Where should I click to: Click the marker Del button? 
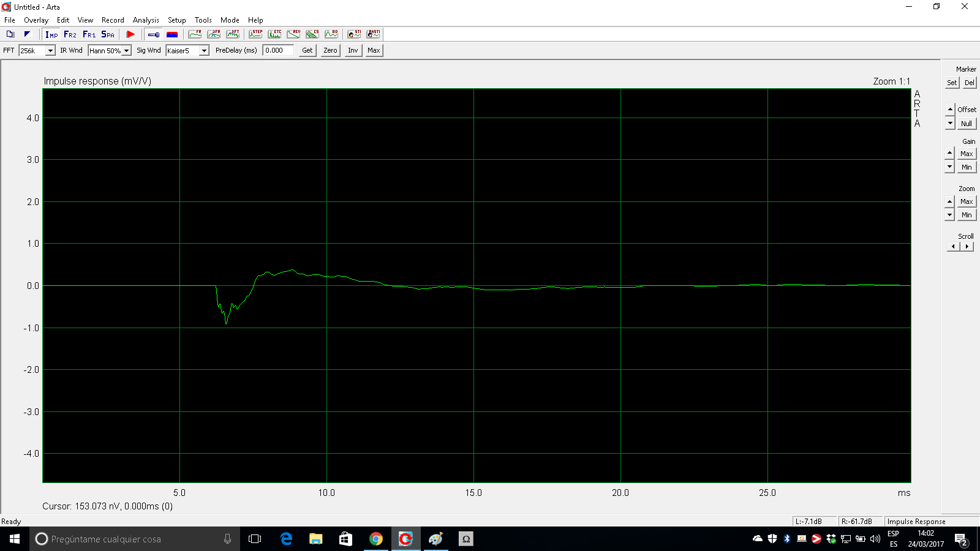969,83
